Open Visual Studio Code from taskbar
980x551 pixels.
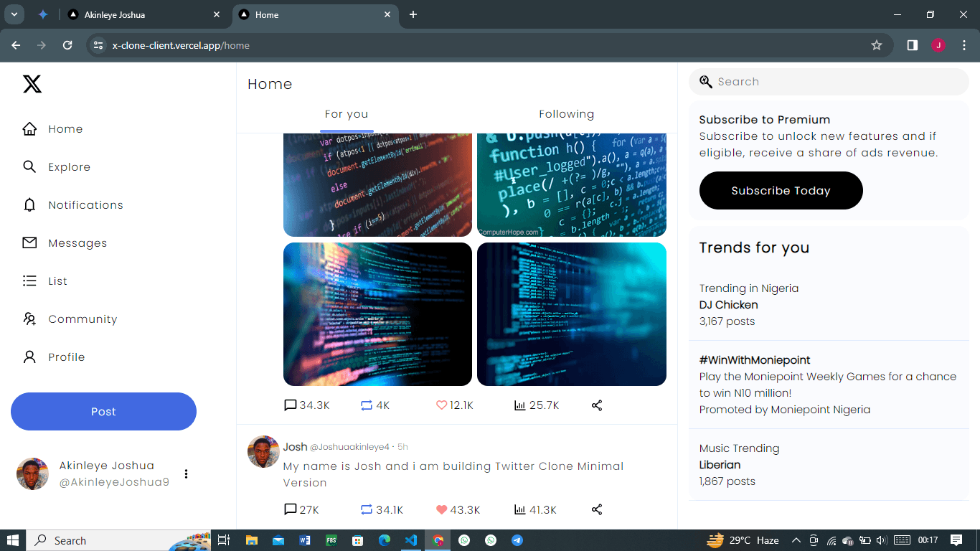[x=410, y=540]
